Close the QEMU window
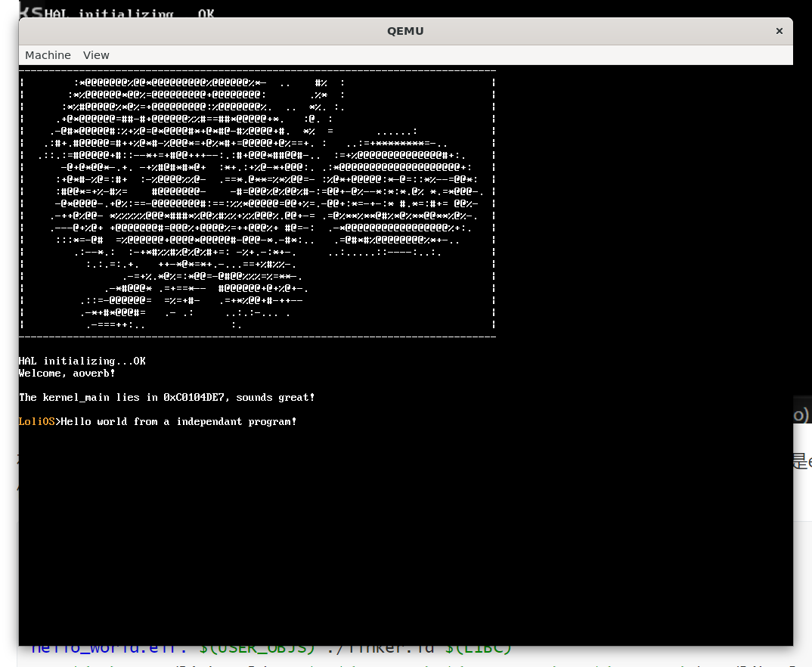 click(x=779, y=31)
